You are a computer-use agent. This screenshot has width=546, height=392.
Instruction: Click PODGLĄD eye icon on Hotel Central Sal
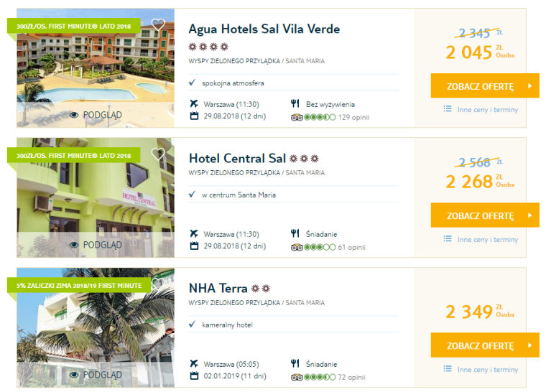click(x=74, y=245)
